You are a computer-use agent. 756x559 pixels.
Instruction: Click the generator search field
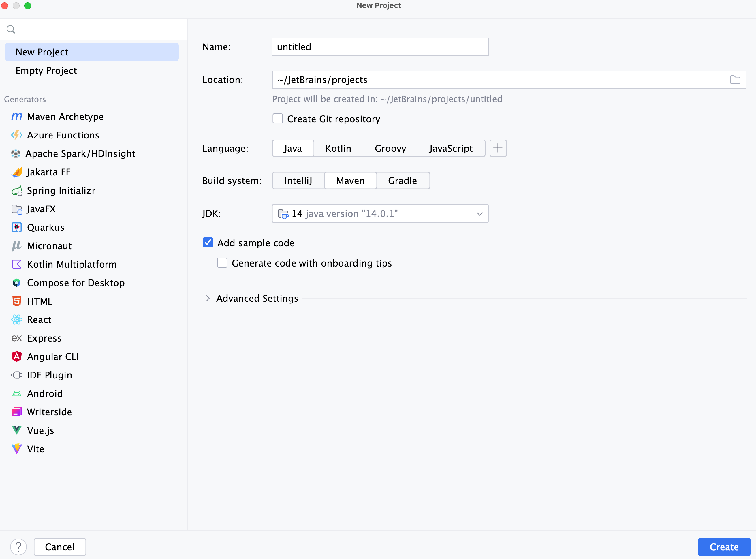pyautogui.click(x=94, y=29)
